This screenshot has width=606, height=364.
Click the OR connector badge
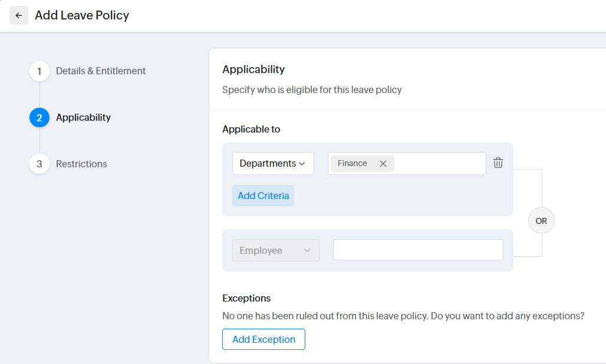pos(541,221)
